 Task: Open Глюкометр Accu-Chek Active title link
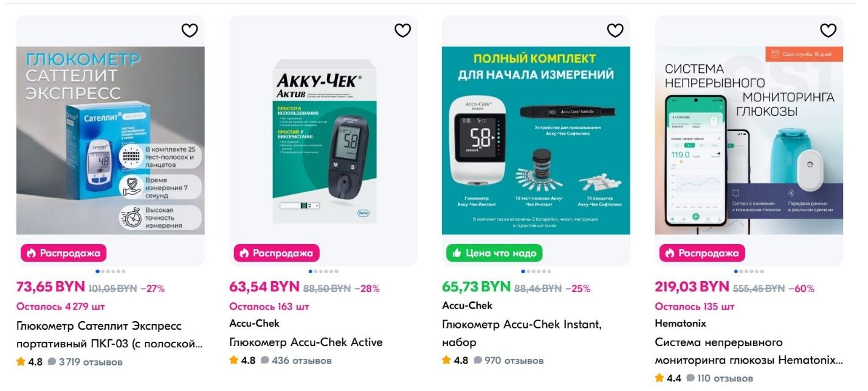point(306,342)
